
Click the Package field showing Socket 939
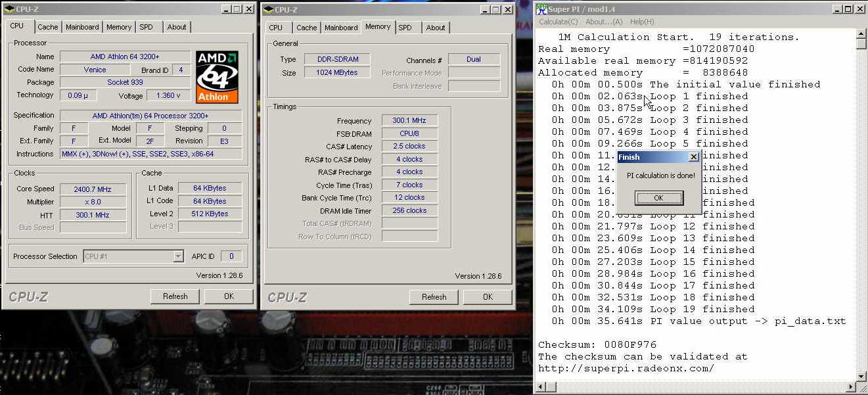point(125,83)
